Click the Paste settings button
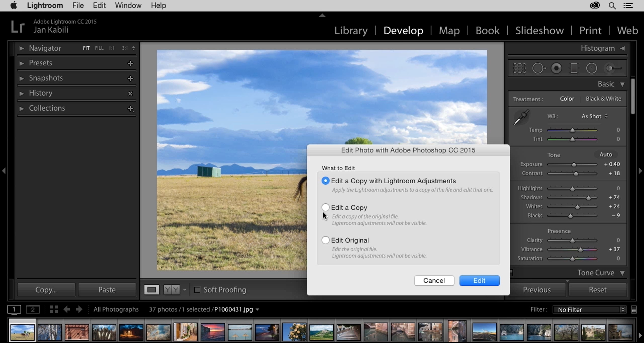The height and width of the screenshot is (343, 644). pyautogui.click(x=107, y=290)
